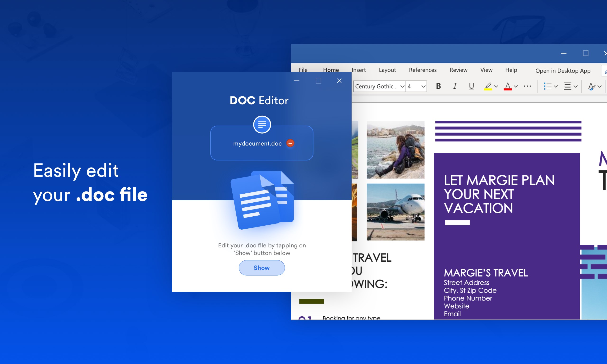Click Open in Desktop App
Viewport: 607px width, 364px height.
pyautogui.click(x=563, y=71)
